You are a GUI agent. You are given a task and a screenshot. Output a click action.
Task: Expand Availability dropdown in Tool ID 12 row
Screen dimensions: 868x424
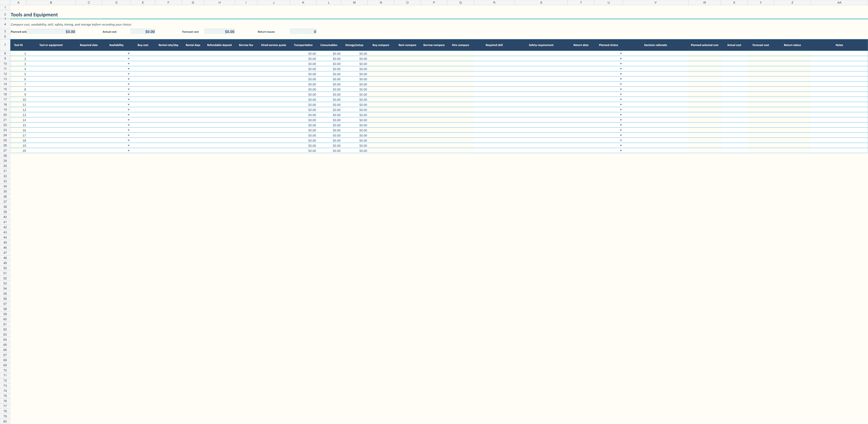point(128,110)
